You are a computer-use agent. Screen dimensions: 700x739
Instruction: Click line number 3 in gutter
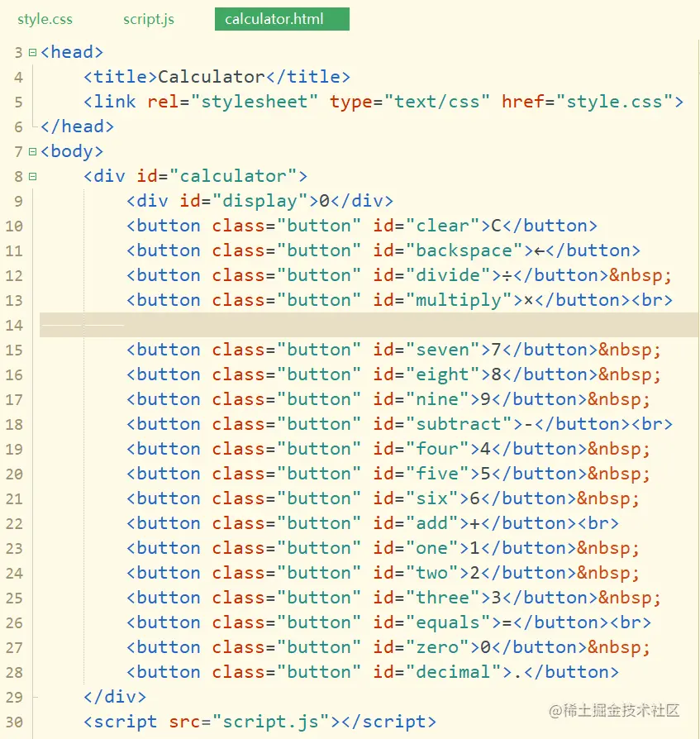[x=18, y=52]
